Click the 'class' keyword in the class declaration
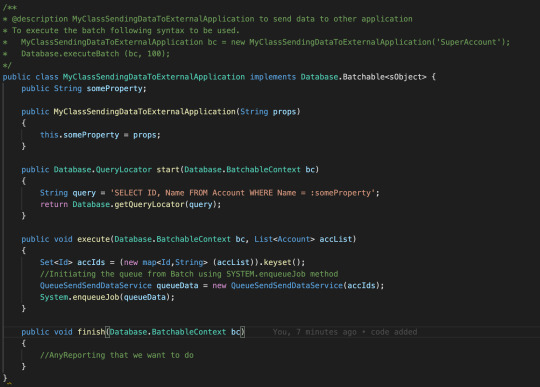The image size is (540, 387). coord(47,77)
